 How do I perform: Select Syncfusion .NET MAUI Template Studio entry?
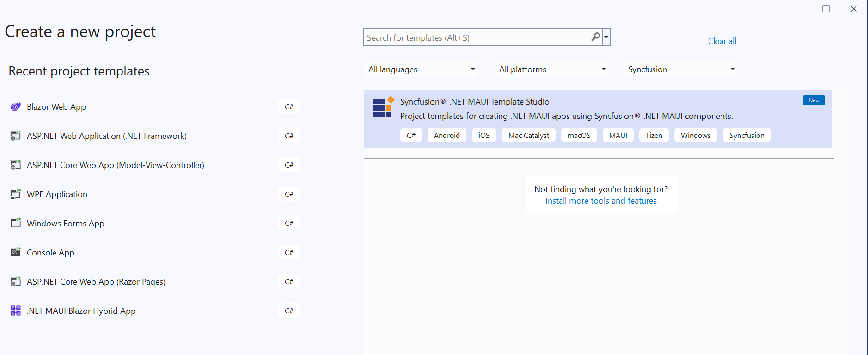coord(598,119)
